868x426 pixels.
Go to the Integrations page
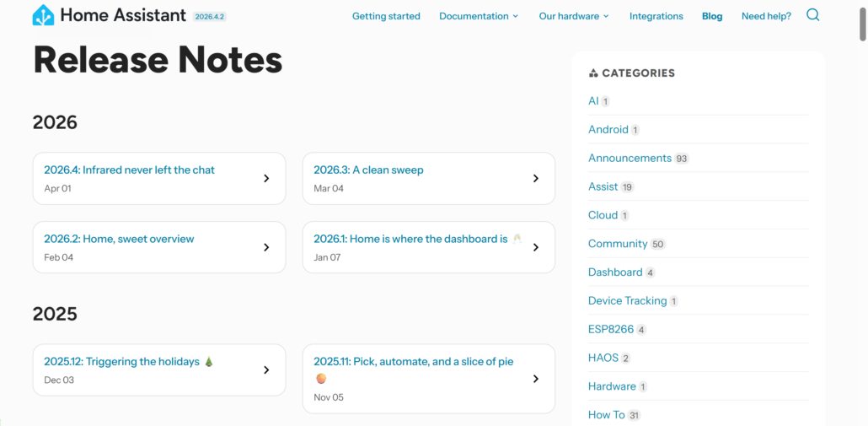(x=656, y=16)
